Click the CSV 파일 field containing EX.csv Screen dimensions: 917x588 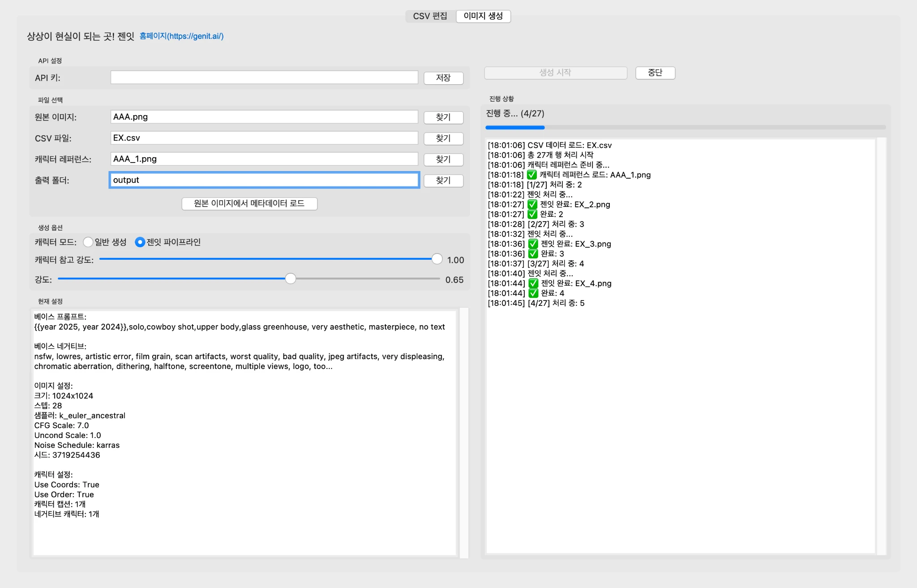pos(264,138)
